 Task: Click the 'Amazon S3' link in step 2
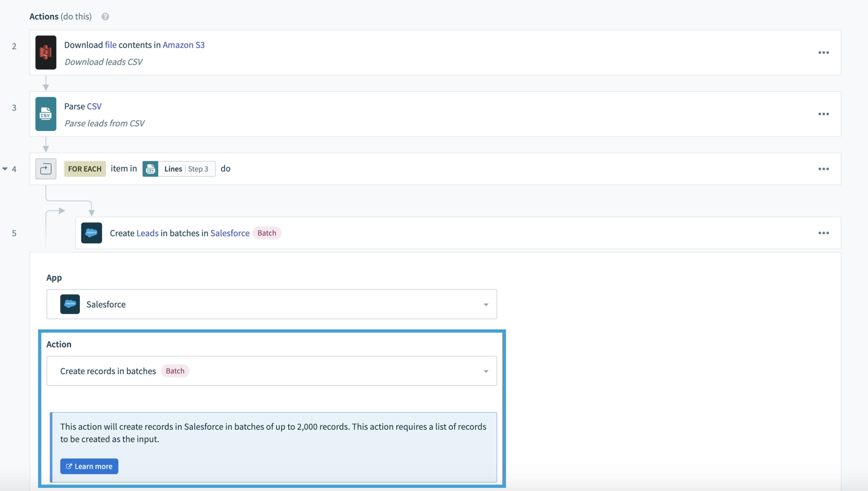tap(184, 45)
